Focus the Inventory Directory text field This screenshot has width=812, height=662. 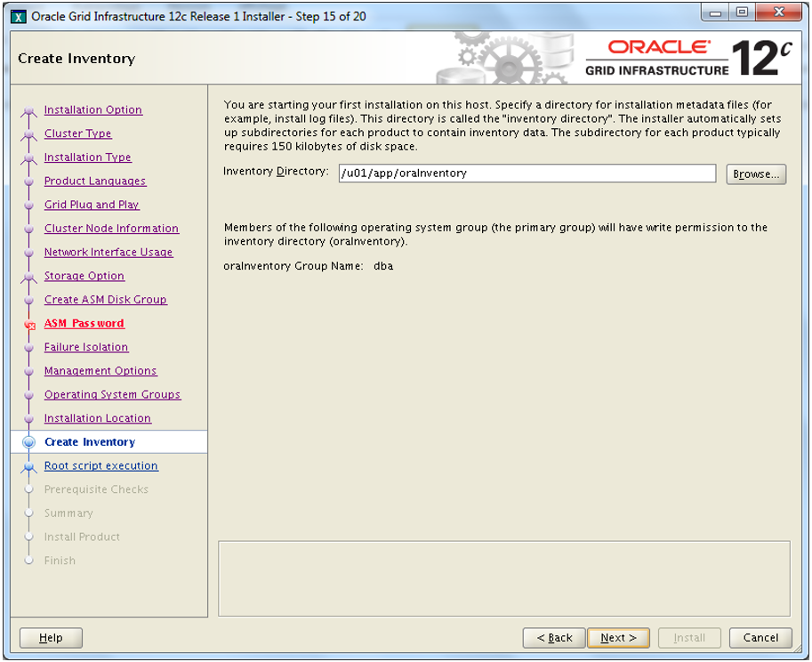click(527, 174)
